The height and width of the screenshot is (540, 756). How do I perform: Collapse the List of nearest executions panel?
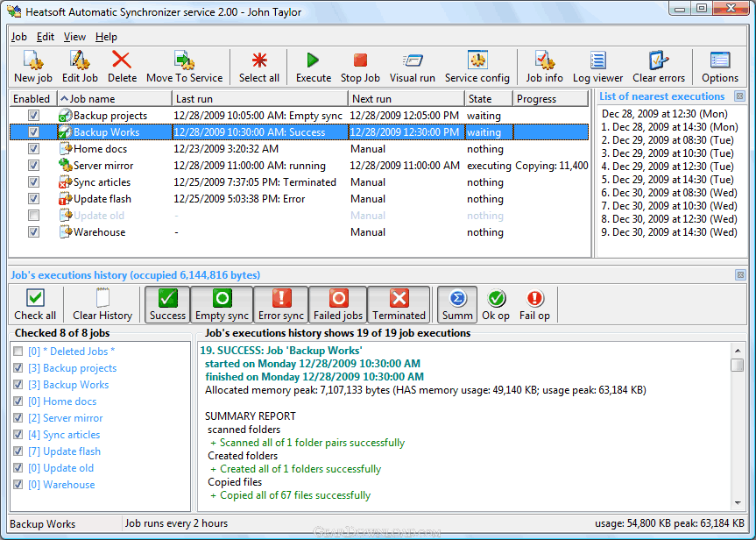(739, 96)
